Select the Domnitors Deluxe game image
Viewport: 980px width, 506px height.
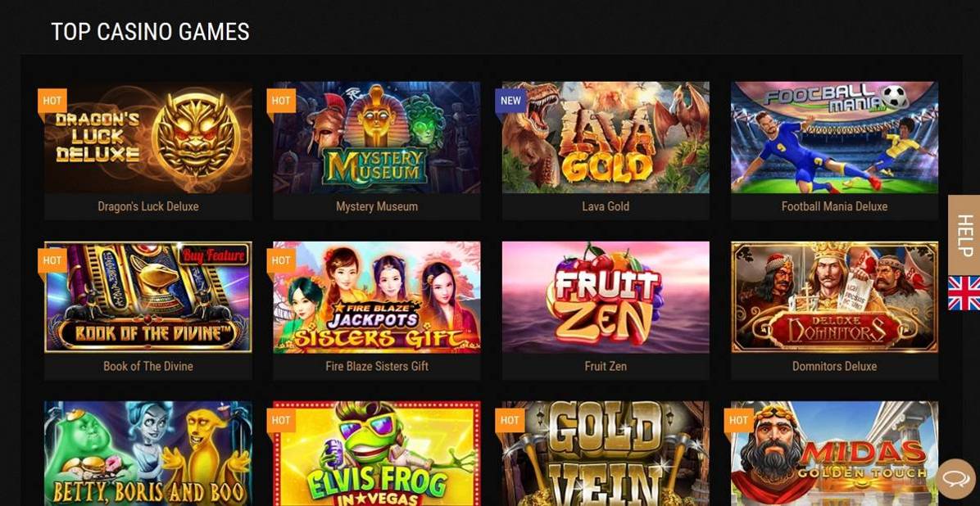834,297
